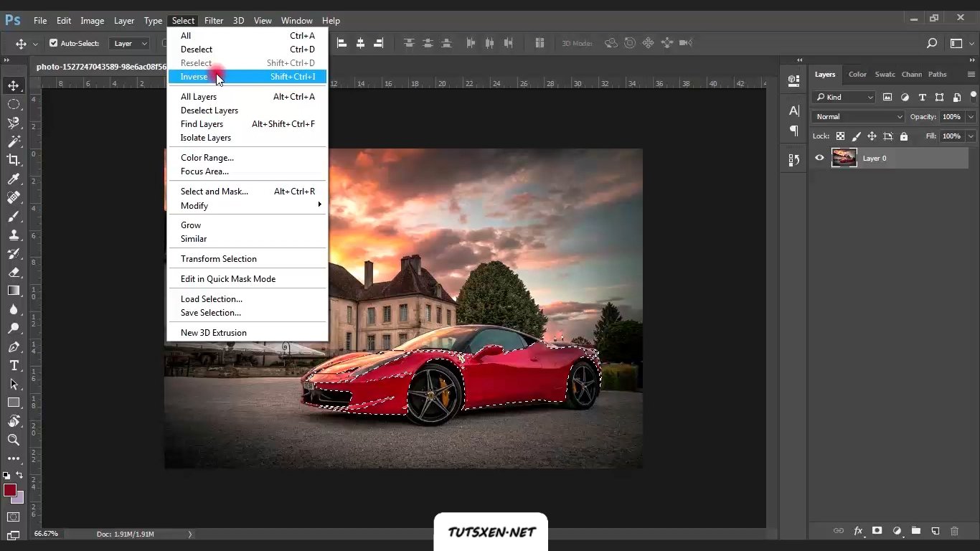Toggle lock all padlock icon
The width and height of the screenshot is (980, 551).
point(903,136)
